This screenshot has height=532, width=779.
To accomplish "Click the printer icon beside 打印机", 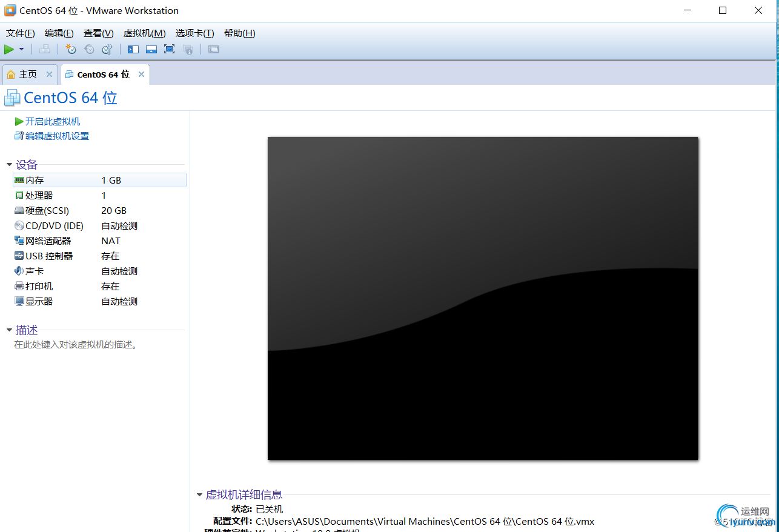I will pos(19,286).
